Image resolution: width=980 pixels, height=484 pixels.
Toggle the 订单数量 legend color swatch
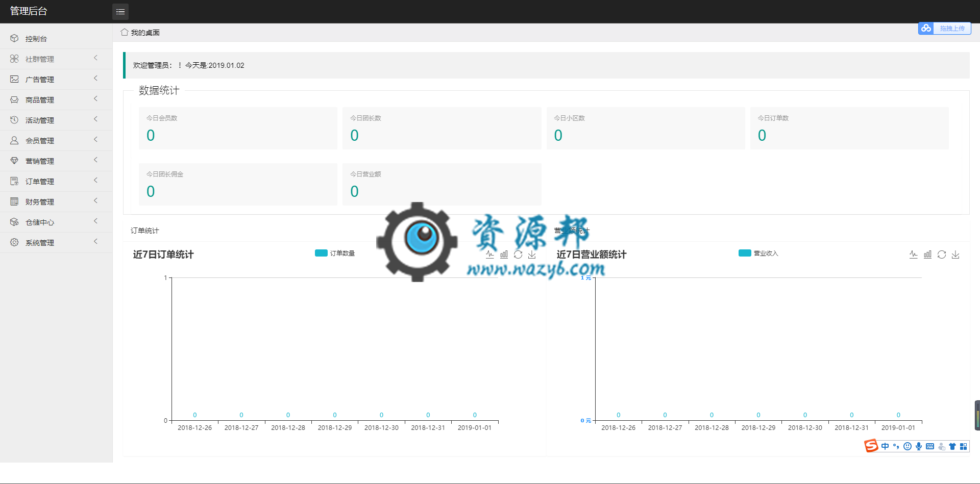[x=321, y=253]
